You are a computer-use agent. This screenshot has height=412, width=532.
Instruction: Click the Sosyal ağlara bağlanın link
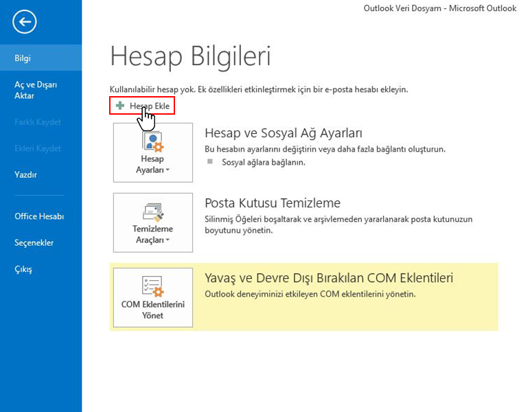(264, 163)
